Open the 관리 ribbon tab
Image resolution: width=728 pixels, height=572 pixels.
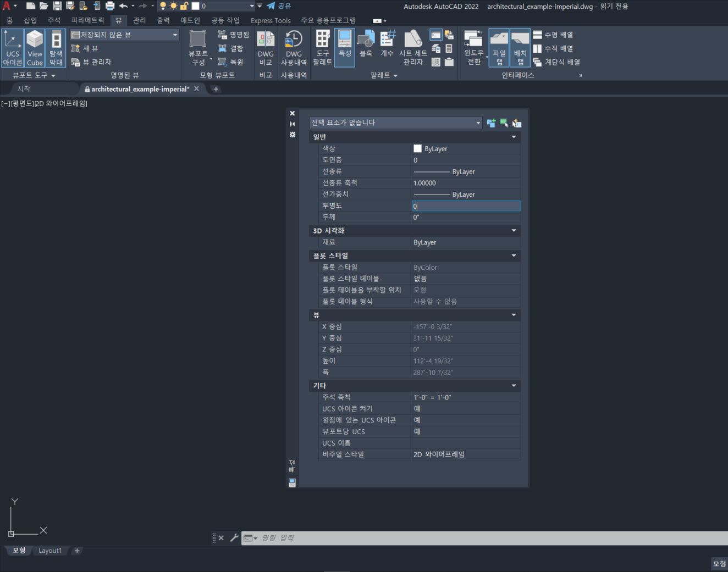pyautogui.click(x=139, y=20)
